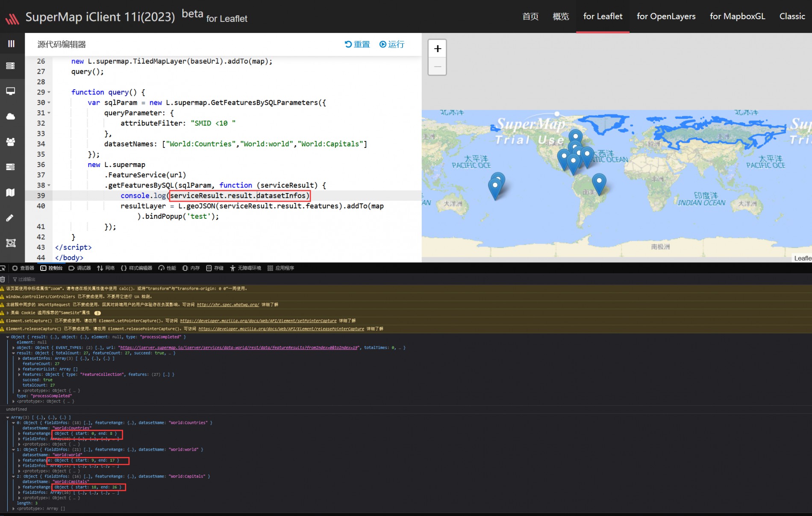Open the folded map sidebar icon

pyautogui.click(x=11, y=193)
